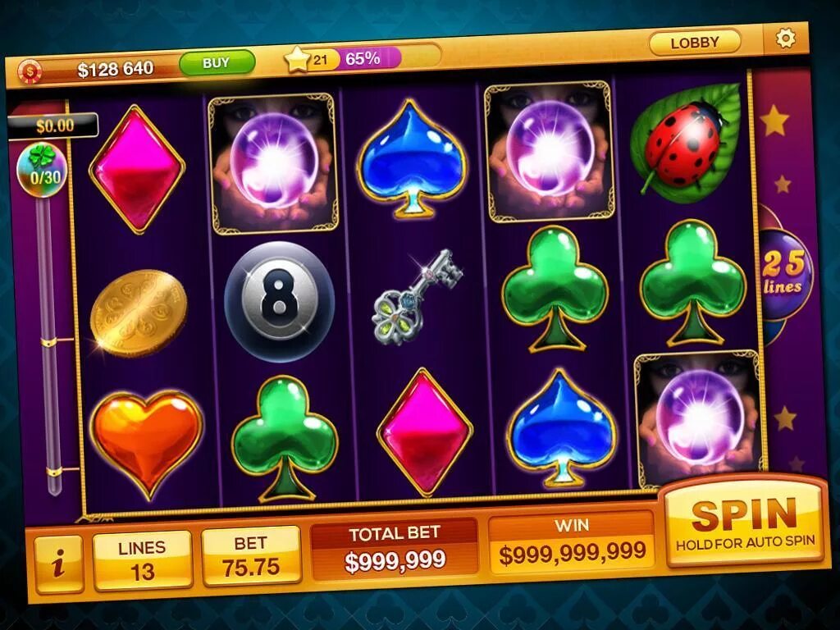
Task: Return to the Lobby
Action: click(x=695, y=43)
